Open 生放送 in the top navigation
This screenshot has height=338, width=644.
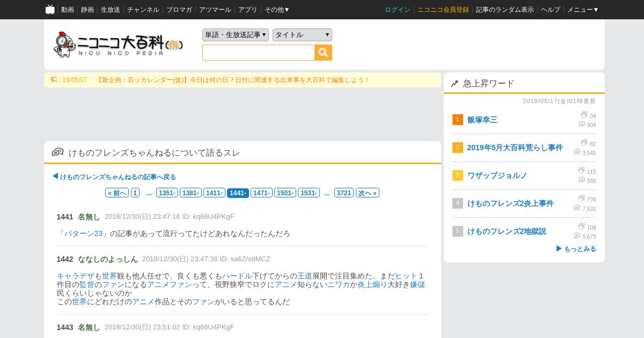[111, 10]
